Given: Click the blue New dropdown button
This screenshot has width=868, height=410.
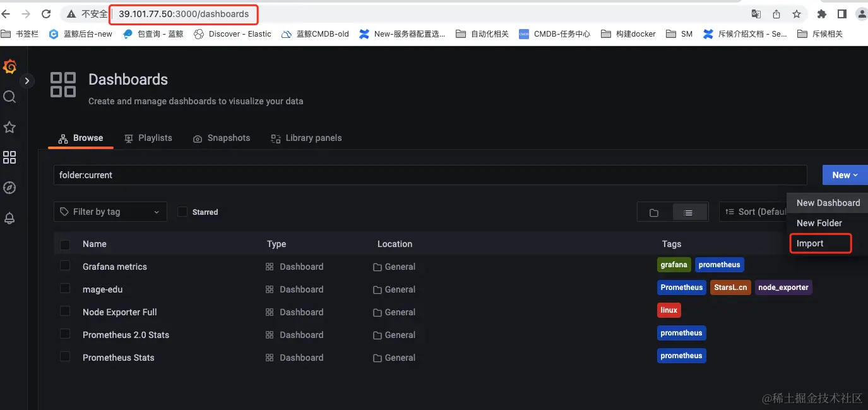Looking at the screenshot, I should (x=845, y=175).
